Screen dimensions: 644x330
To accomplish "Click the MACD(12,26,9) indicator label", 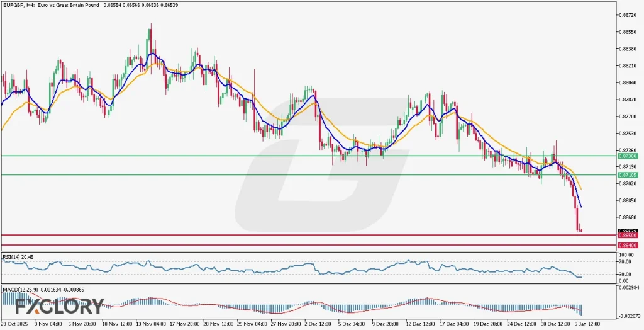I will point(43,290).
